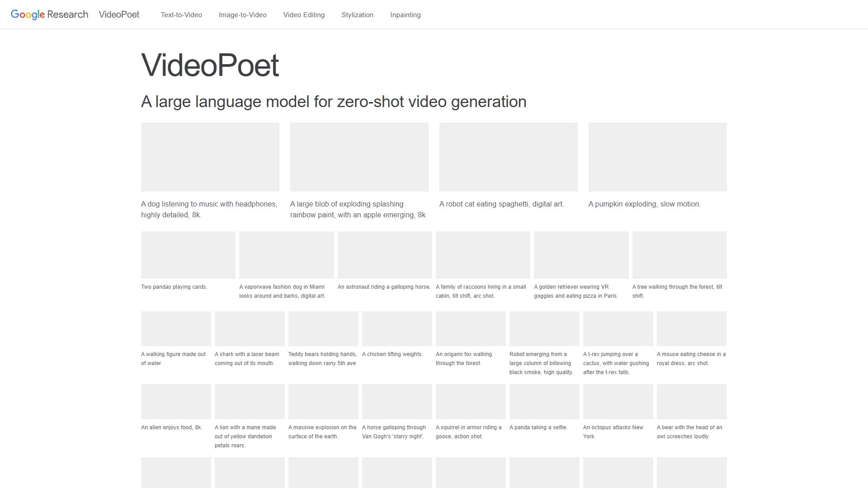The width and height of the screenshot is (868, 488).
Task: Open the mouse eating cheese video
Action: click(x=692, y=328)
